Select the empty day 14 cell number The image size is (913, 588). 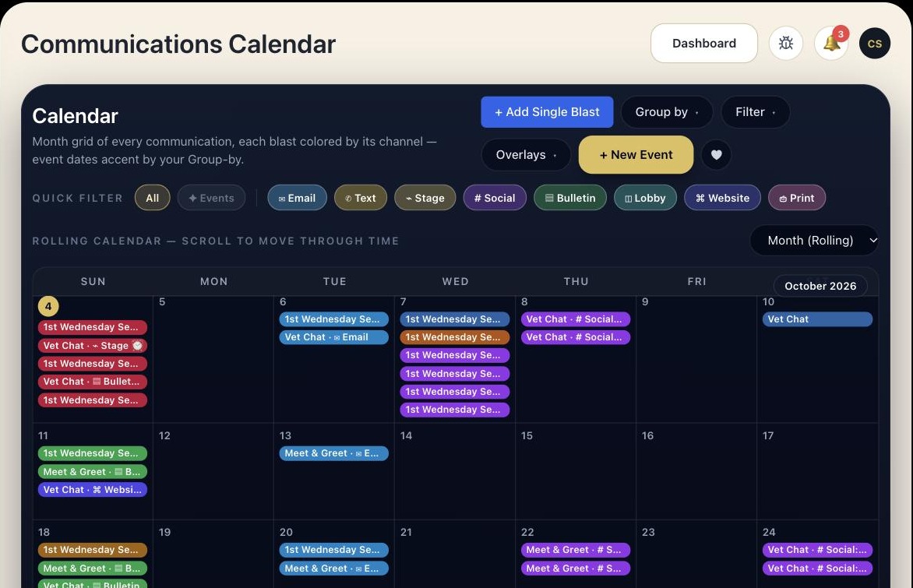(x=407, y=435)
